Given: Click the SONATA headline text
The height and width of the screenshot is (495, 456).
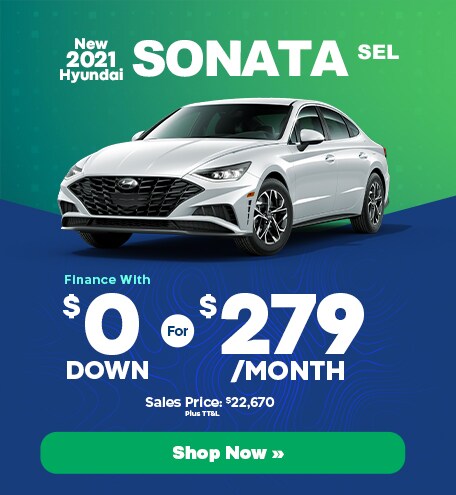Looking at the screenshot, I should [240, 58].
